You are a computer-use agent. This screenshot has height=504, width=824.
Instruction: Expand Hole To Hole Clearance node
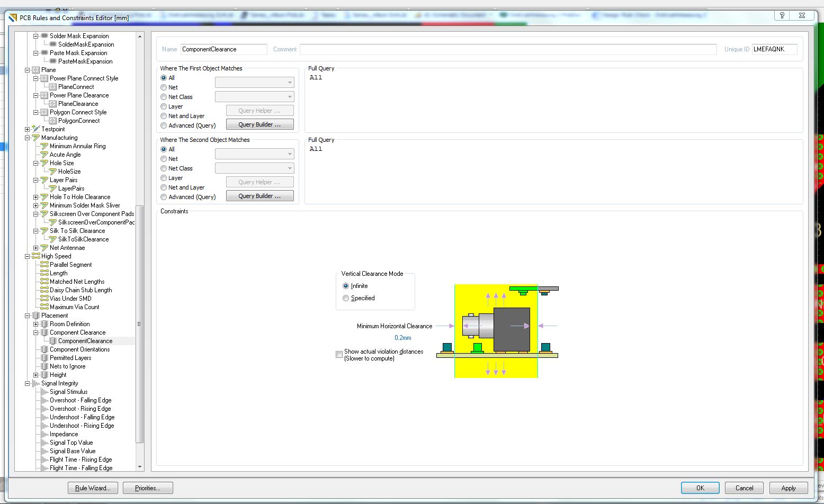[36, 197]
